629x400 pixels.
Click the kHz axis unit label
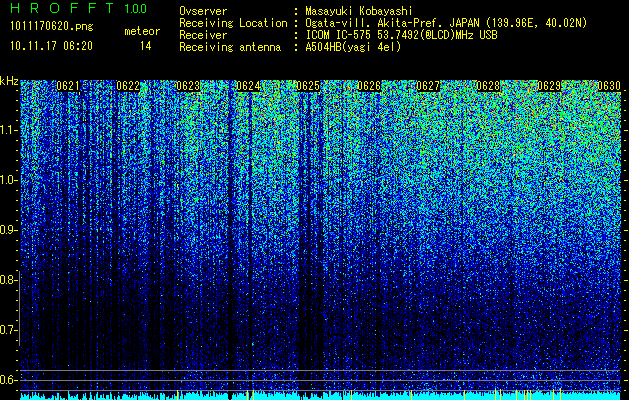[9, 81]
